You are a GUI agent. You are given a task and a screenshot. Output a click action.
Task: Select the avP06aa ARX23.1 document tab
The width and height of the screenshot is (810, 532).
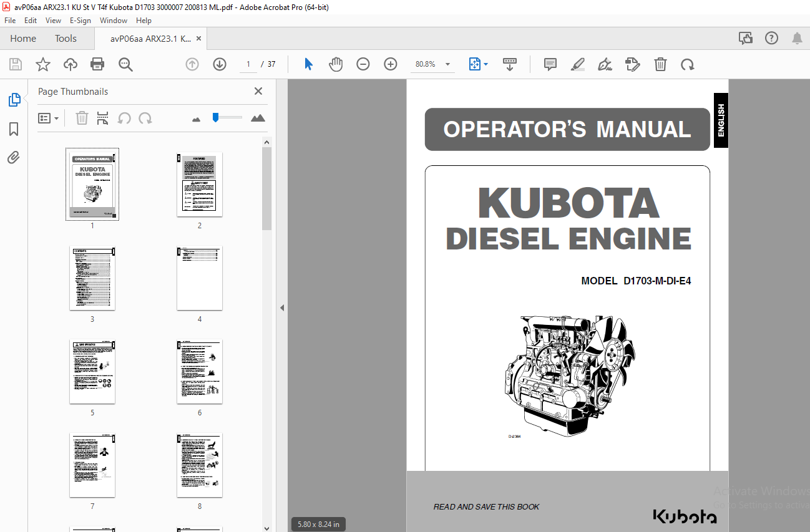coord(150,38)
